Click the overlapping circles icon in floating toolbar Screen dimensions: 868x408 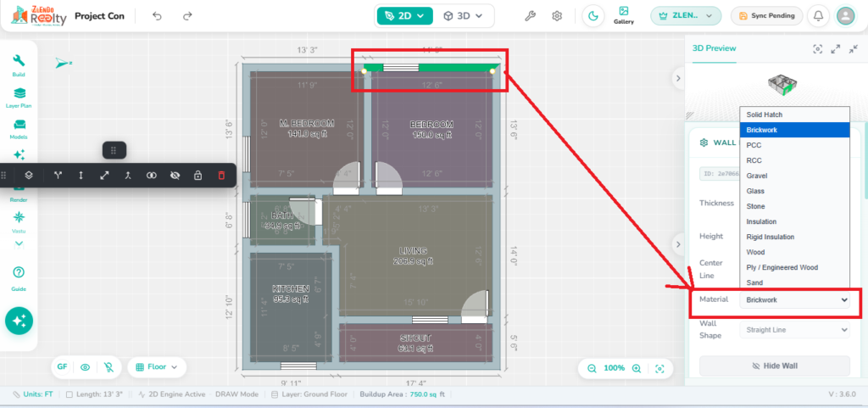point(151,175)
